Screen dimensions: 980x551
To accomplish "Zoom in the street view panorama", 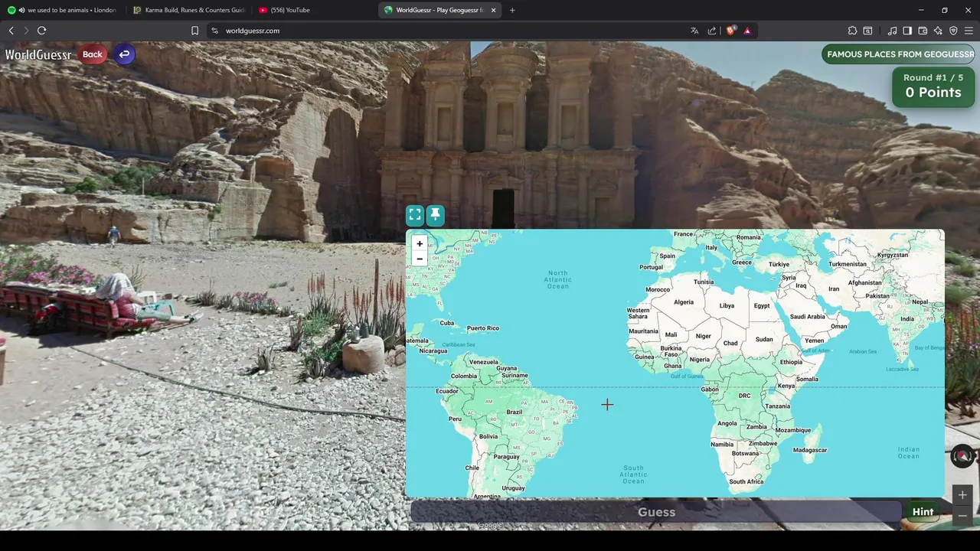I will point(962,495).
